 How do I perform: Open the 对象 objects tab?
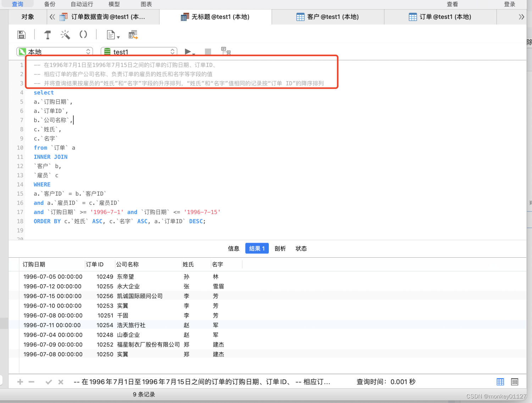28,17
